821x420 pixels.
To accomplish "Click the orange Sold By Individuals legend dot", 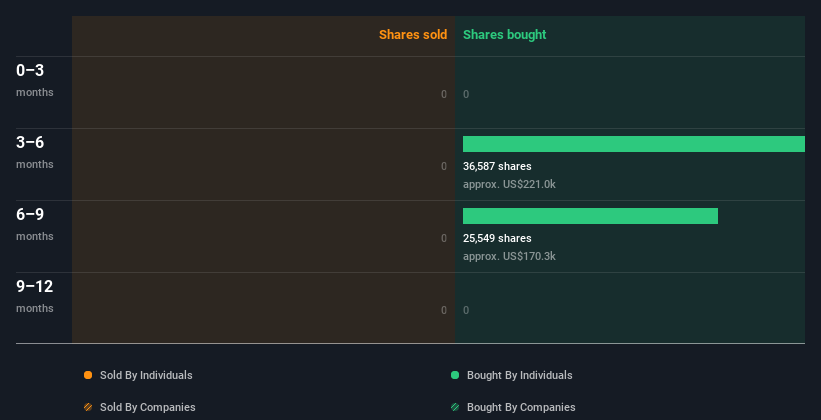I will coord(88,375).
